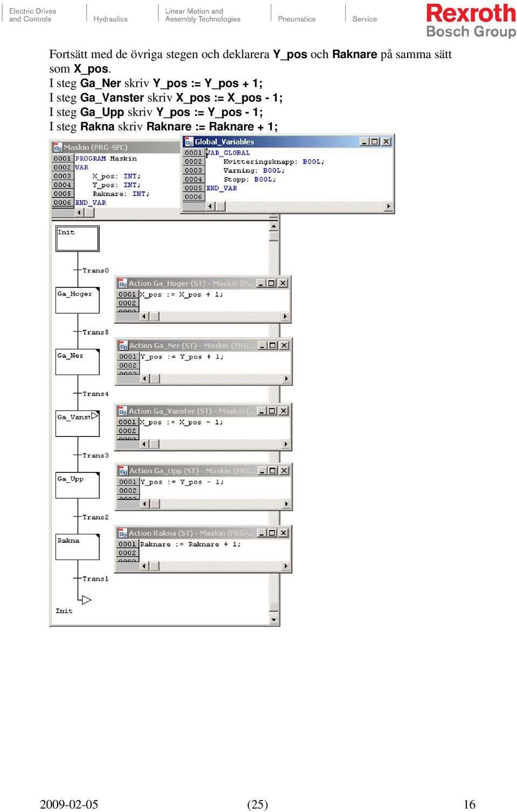Click scroll-left arrow in Action Rakna window
Viewport: 517px width, 812px height.
point(144,566)
